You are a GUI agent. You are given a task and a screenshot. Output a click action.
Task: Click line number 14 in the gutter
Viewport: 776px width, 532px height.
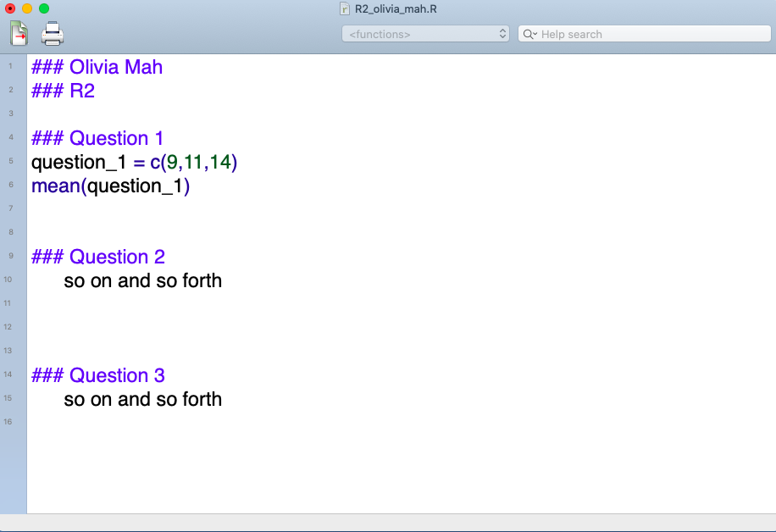pyautogui.click(x=8, y=374)
